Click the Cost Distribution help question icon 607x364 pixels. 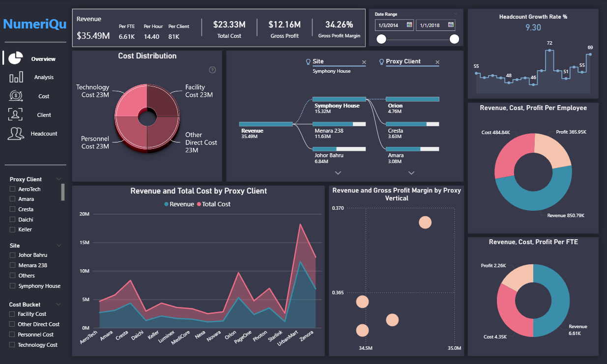212,70
